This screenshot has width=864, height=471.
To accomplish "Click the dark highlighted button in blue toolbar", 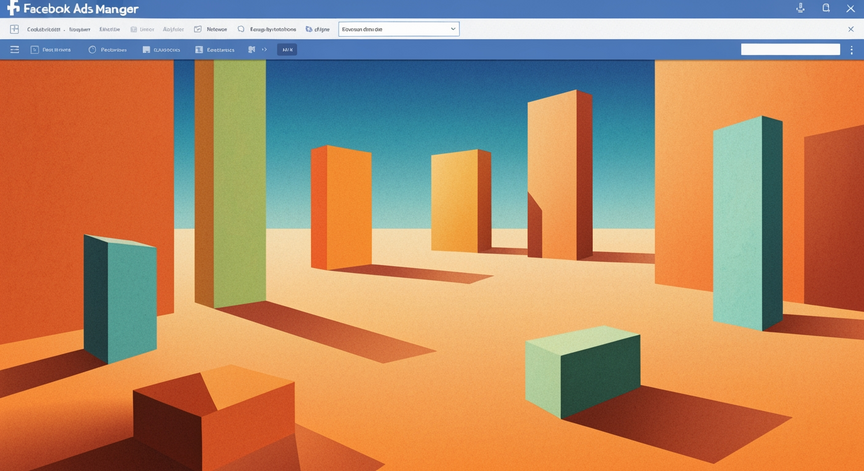I will click(x=287, y=50).
